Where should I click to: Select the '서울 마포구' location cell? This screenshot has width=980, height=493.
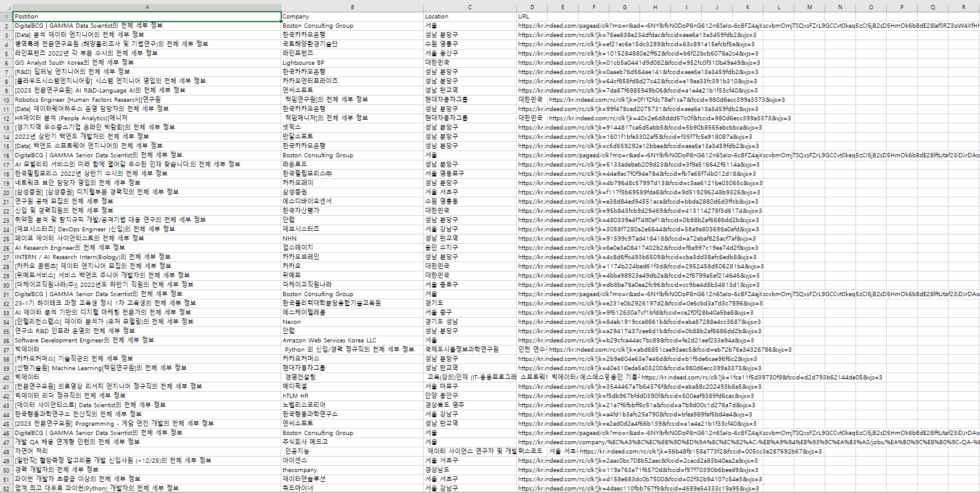coord(470,386)
